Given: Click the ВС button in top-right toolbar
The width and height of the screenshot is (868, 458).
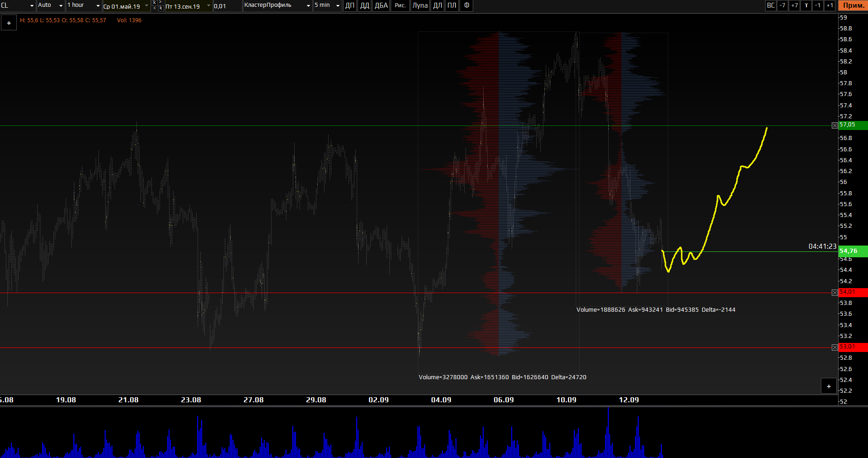Looking at the screenshot, I should tap(771, 5).
